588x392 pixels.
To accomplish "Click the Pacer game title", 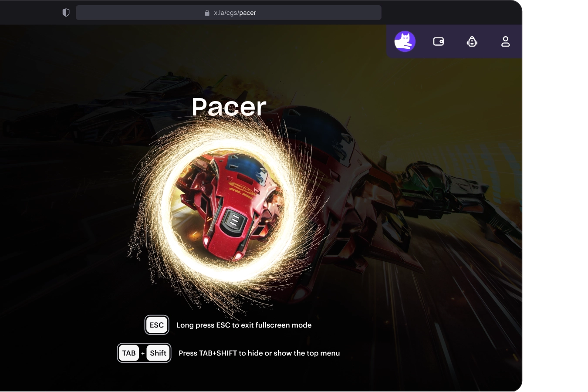I will tap(229, 107).
